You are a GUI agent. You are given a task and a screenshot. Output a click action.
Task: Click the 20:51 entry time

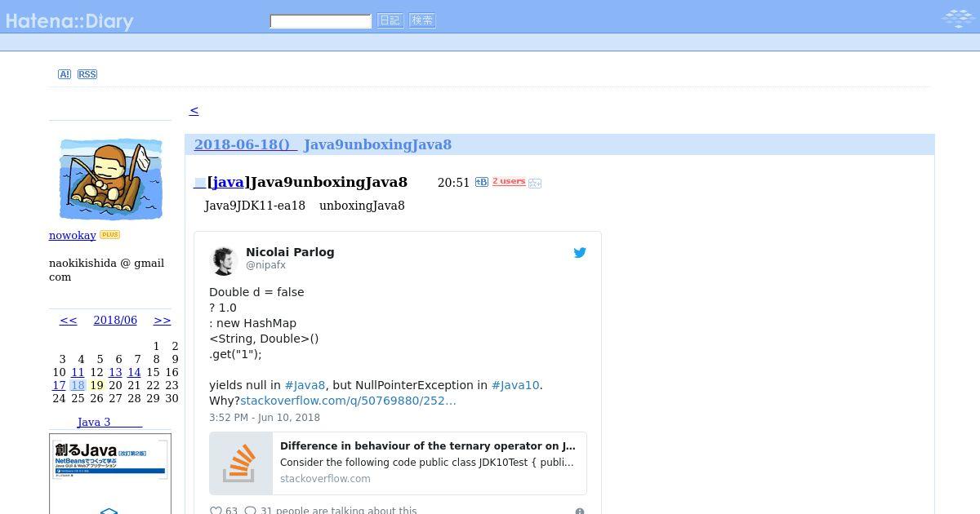click(453, 183)
